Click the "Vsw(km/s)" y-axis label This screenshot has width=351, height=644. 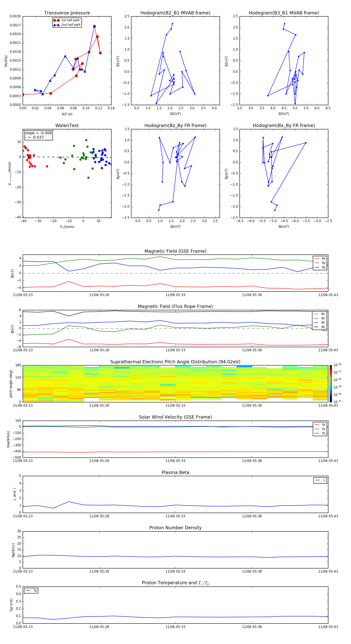(8, 439)
